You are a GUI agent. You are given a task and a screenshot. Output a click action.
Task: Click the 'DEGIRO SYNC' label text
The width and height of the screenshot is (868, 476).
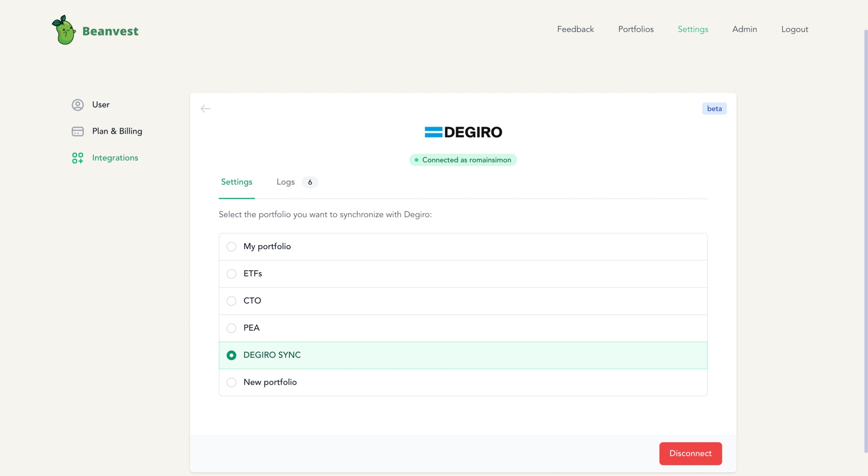point(272,355)
